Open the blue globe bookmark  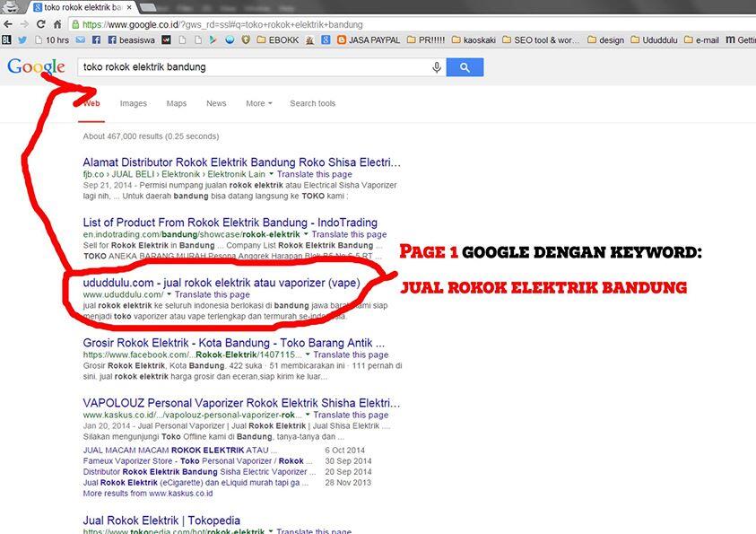click(230, 40)
